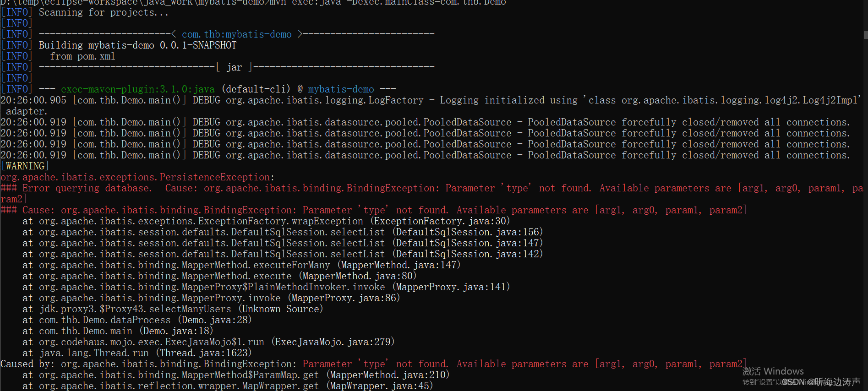Image resolution: width=868 pixels, height=391 pixels.
Task: Click 'Logging initialized using' message text
Action: click(509, 100)
